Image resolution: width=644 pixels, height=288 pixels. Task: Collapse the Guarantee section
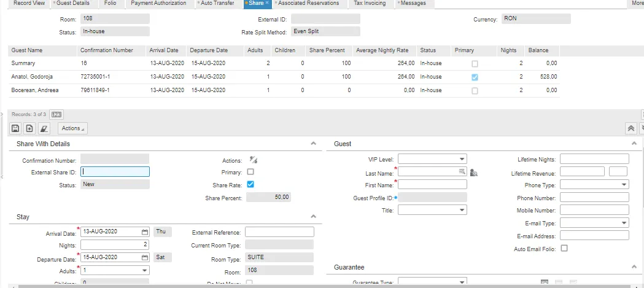[x=634, y=267]
